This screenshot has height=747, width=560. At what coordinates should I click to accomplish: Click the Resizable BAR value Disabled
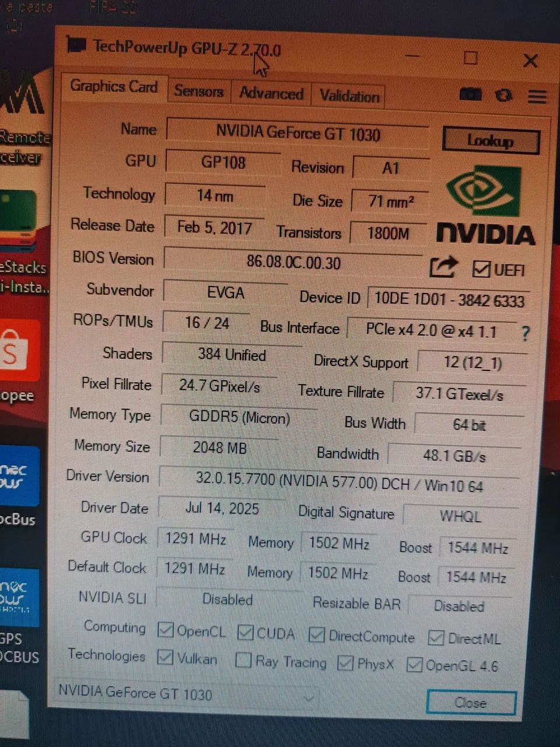click(x=459, y=606)
